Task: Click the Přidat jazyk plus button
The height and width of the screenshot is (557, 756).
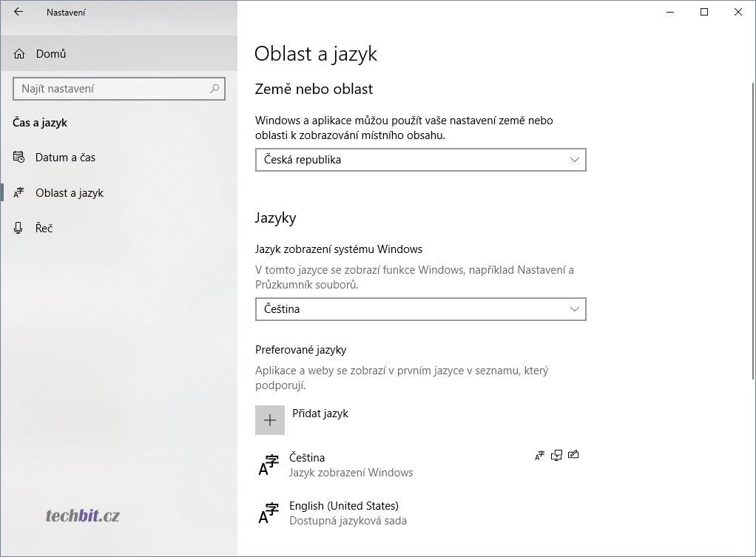Action: tap(270, 420)
